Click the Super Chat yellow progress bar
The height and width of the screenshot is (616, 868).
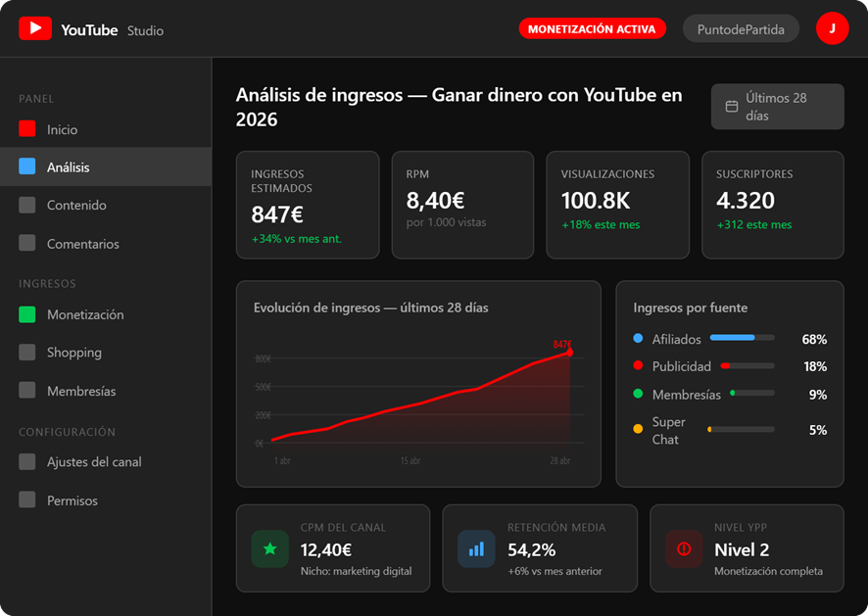pos(741,429)
